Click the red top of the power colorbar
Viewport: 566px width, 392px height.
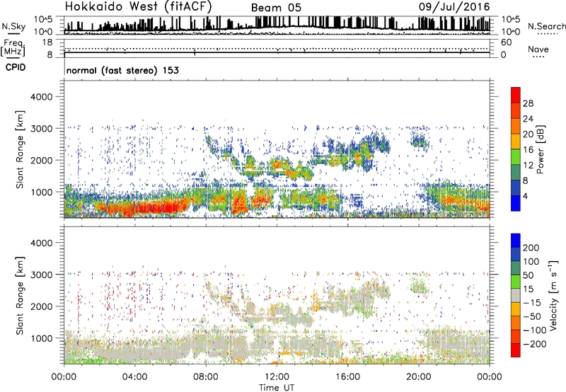(x=516, y=94)
